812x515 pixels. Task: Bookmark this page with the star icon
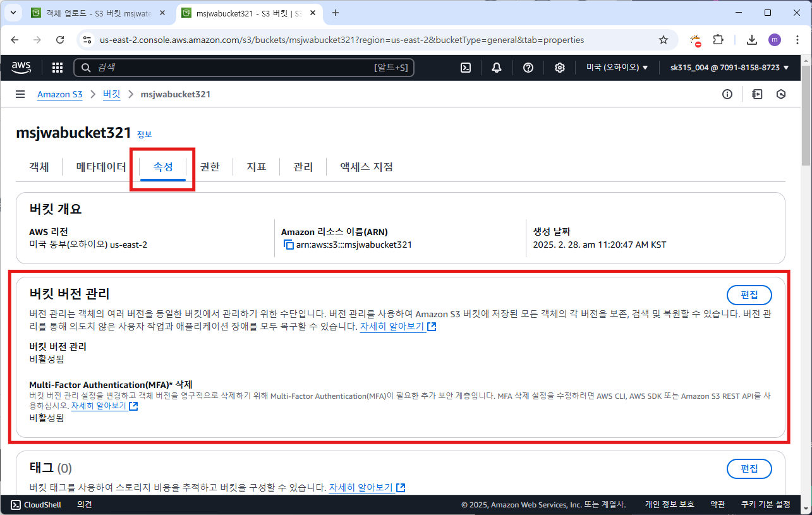coord(664,40)
